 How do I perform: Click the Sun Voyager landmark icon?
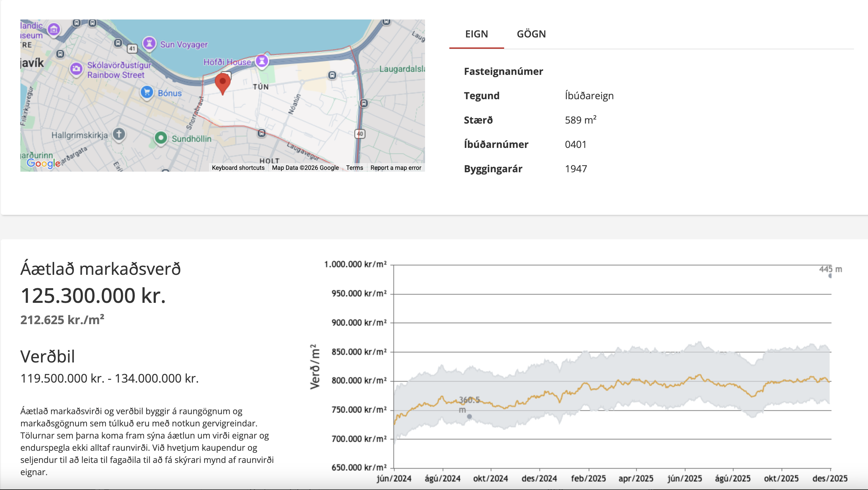click(x=149, y=43)
